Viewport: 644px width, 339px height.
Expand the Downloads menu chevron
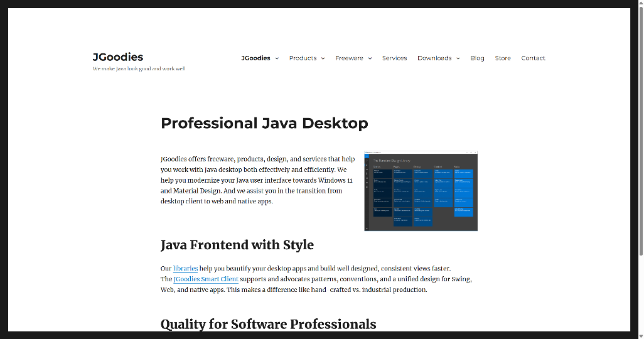[x=458, y=58]
